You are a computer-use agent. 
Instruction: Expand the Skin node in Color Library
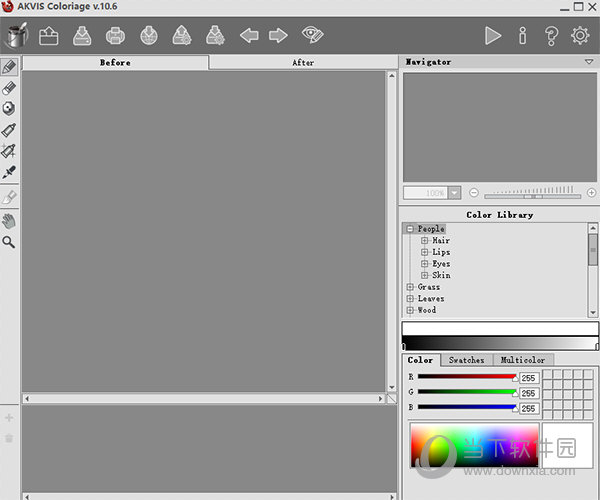click(424, 275)
